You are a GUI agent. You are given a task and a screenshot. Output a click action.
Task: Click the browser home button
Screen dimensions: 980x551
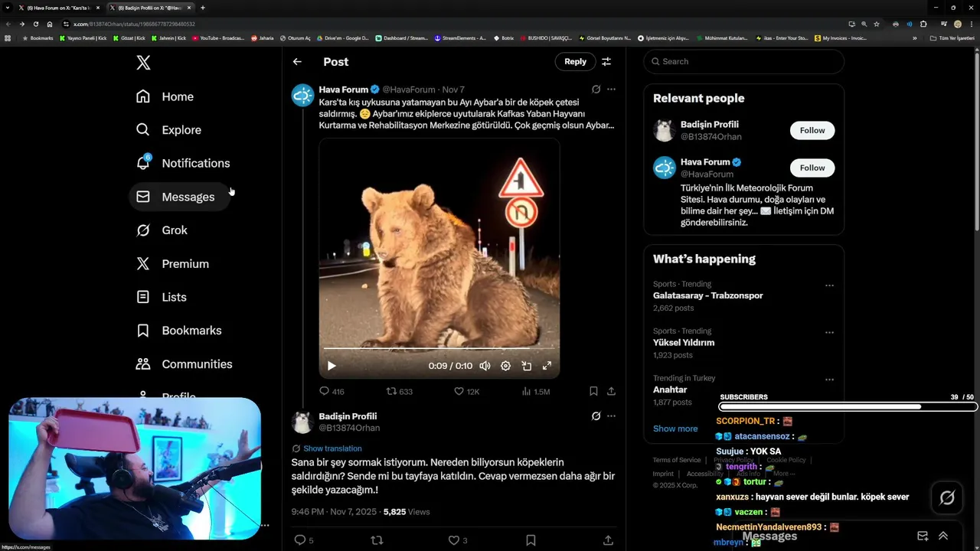[50, 24]
